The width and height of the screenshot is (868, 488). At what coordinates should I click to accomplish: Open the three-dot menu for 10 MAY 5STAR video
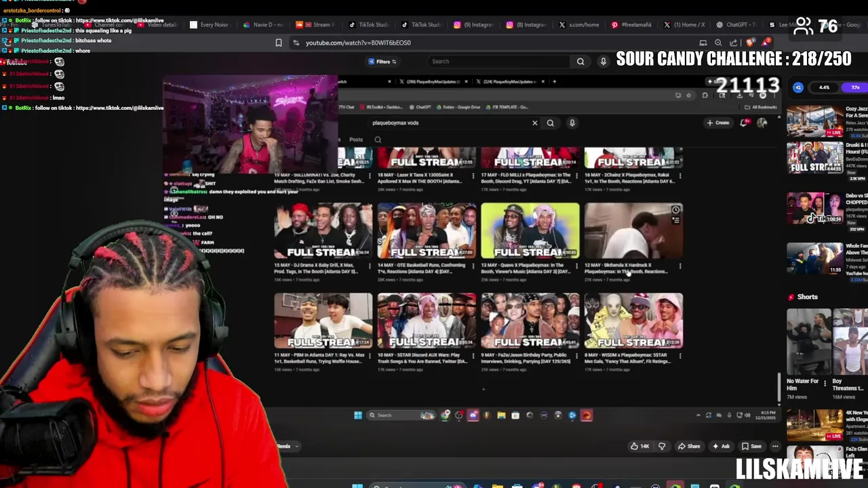pos(473,356)
